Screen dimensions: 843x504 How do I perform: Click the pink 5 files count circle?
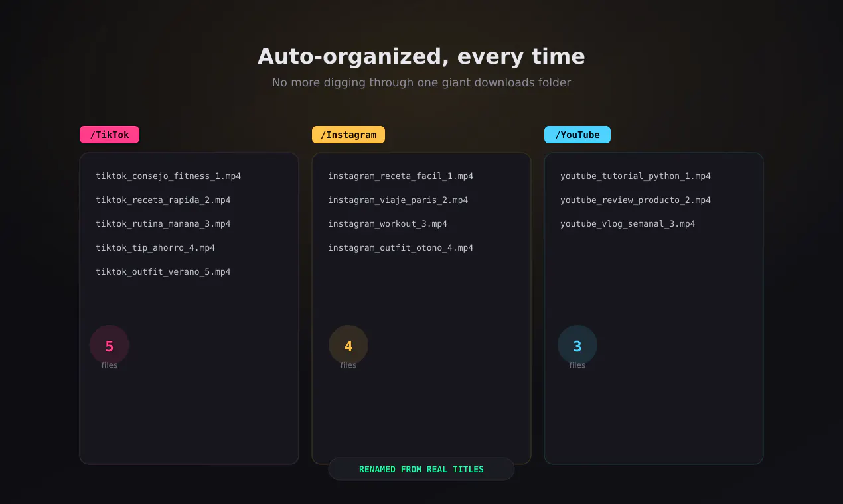click(x=110, y=345)
